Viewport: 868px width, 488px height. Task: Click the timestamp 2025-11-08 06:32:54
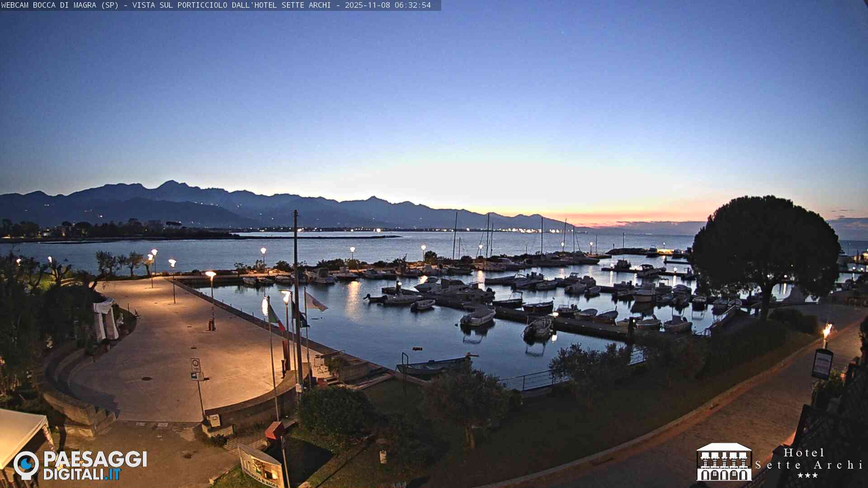click(x=387, y=5)
